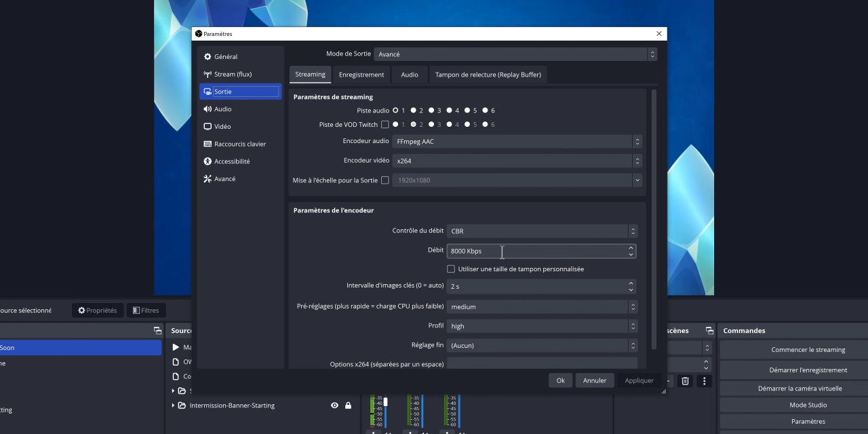Image resolution: width=868 pixels, height=434 pixels.
Task: Select audio track 3 for Piste audio
Action: click(431, 111)
